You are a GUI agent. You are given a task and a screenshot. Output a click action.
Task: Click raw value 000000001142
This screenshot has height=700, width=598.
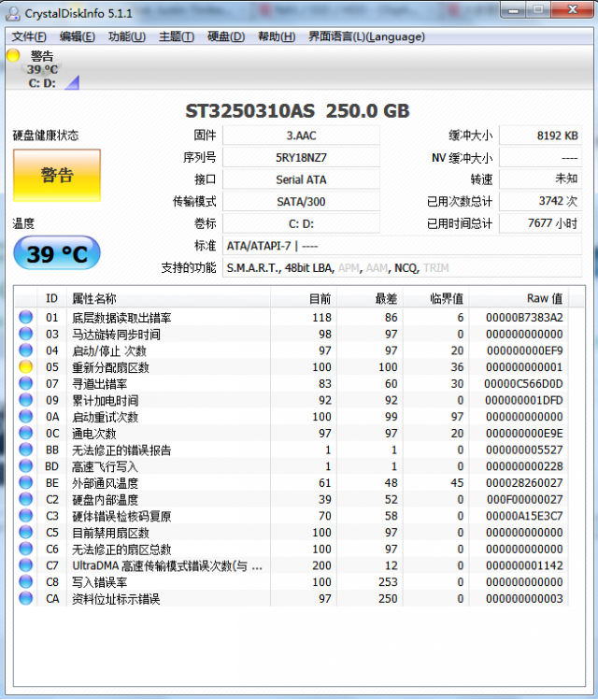524,565
